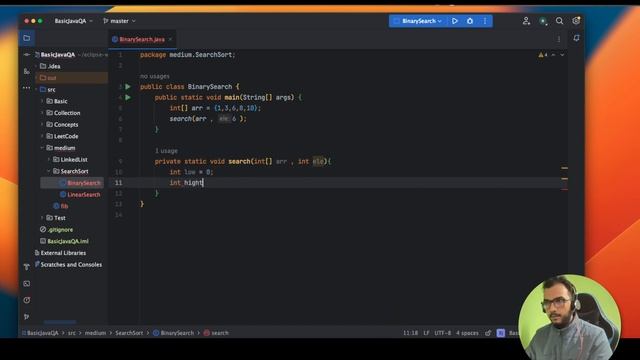The width and height of the screenshot is (640, 360).
Task: Open editor tab options menu
Action: [559, 39]
